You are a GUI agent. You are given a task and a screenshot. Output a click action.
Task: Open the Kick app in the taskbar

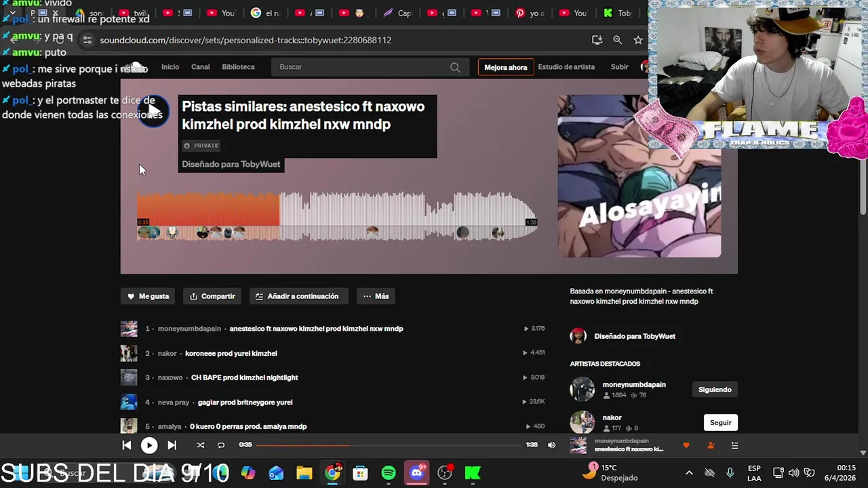tap(473, 473)
